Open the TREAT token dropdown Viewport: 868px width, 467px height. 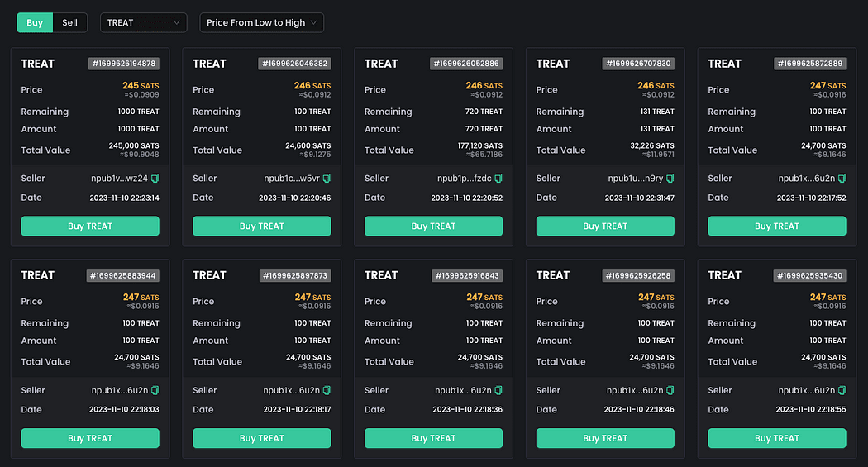click(143, 22)
